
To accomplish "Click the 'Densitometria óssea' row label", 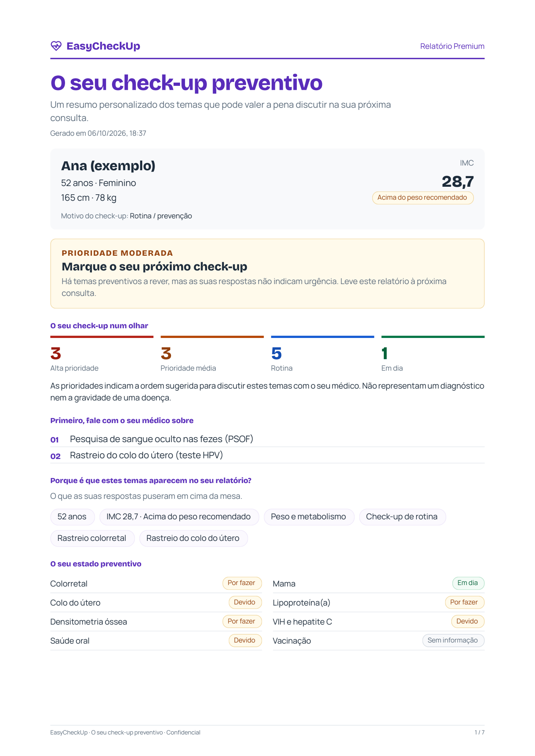I will tap(89, 622).
